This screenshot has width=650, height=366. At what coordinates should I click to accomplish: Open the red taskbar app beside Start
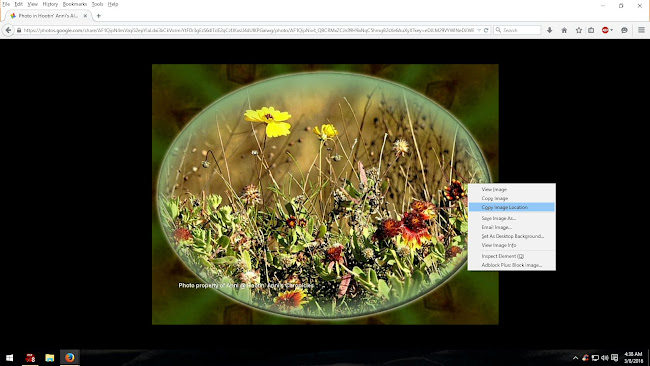coord(30,358)
